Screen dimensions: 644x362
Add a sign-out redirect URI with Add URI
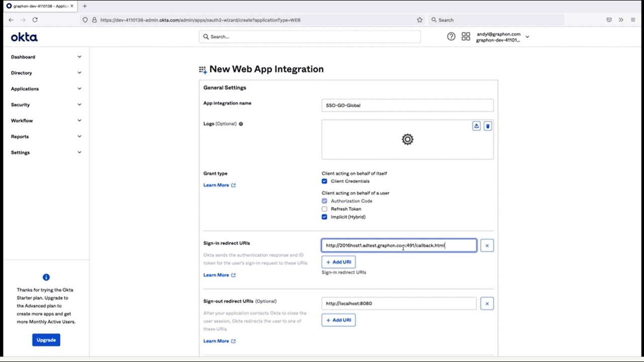coord(339,320)
